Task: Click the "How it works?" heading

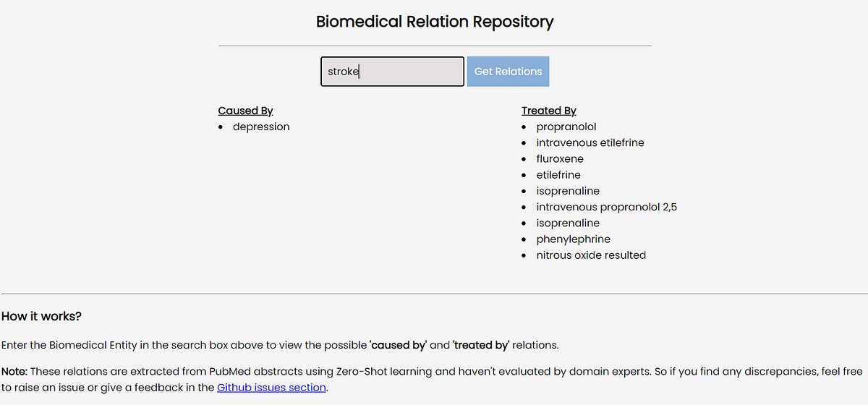Action: tap(41, 316)
